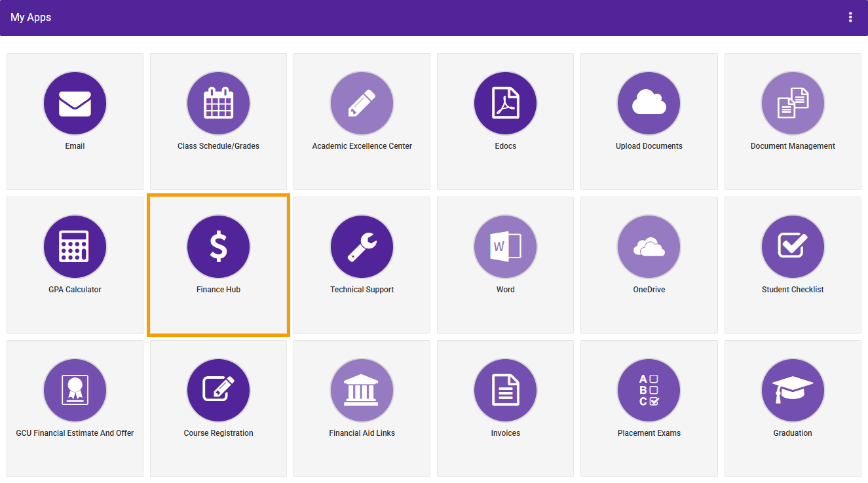This screenshot has height=483, width=868.
Task: Select the OneDrive label text
Action: [x=649, y=290]
